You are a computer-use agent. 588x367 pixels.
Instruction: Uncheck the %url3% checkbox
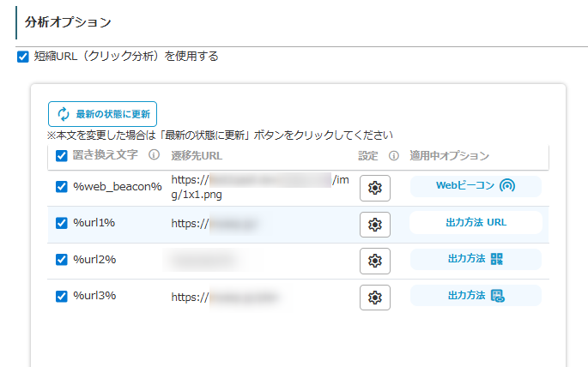[x=62, y=297]
